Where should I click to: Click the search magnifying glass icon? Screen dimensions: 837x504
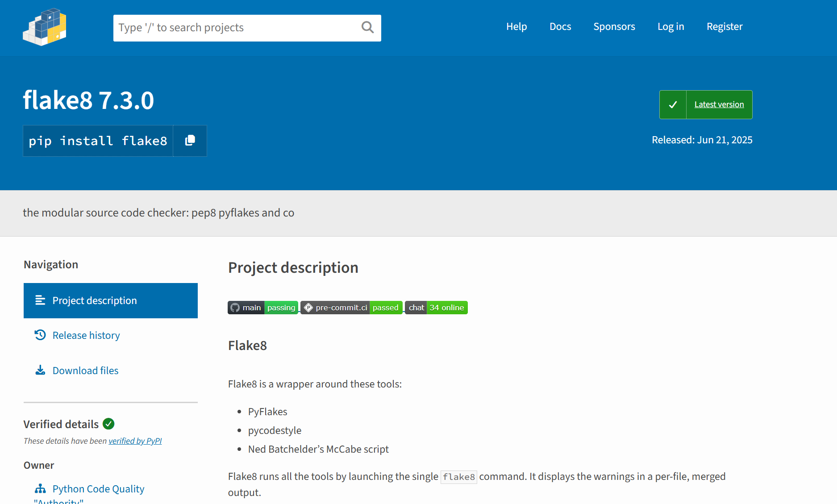[367, 28]
